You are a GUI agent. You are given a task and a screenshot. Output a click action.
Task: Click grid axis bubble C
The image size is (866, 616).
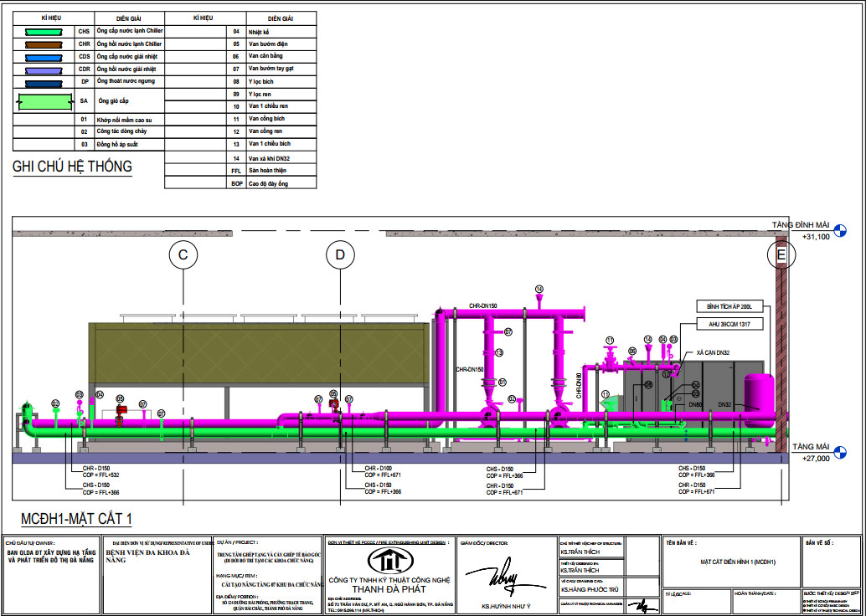pos(183,254)
